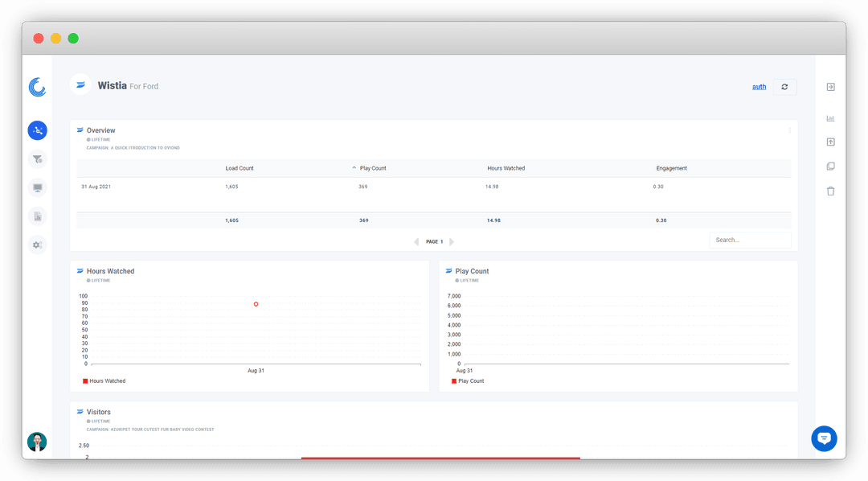Click the Play Count widget title
868x481 pixels.
(x=472, y=271)
